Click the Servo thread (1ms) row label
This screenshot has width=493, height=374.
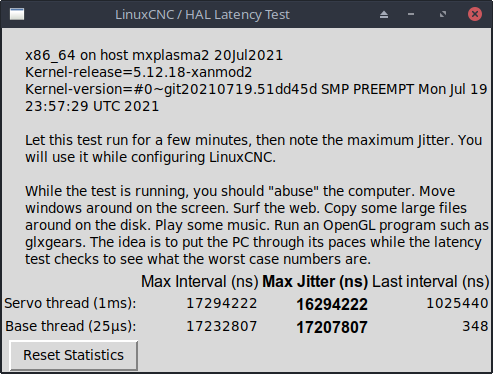coord(70,303)
